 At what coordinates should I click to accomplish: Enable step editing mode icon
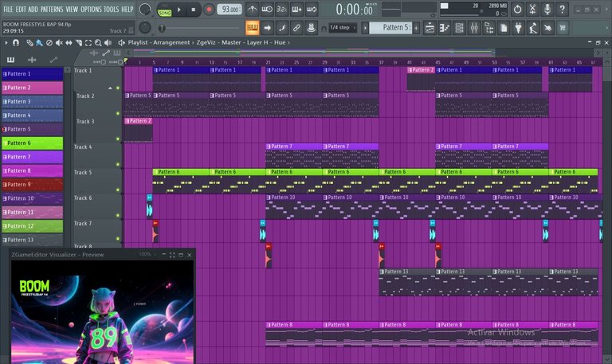click(282, 28)
